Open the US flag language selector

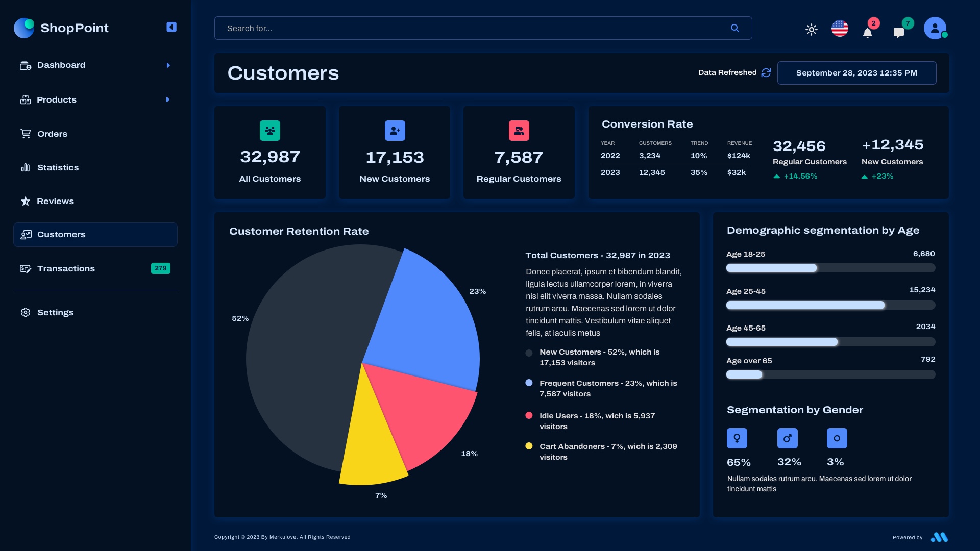coord(840,29)
